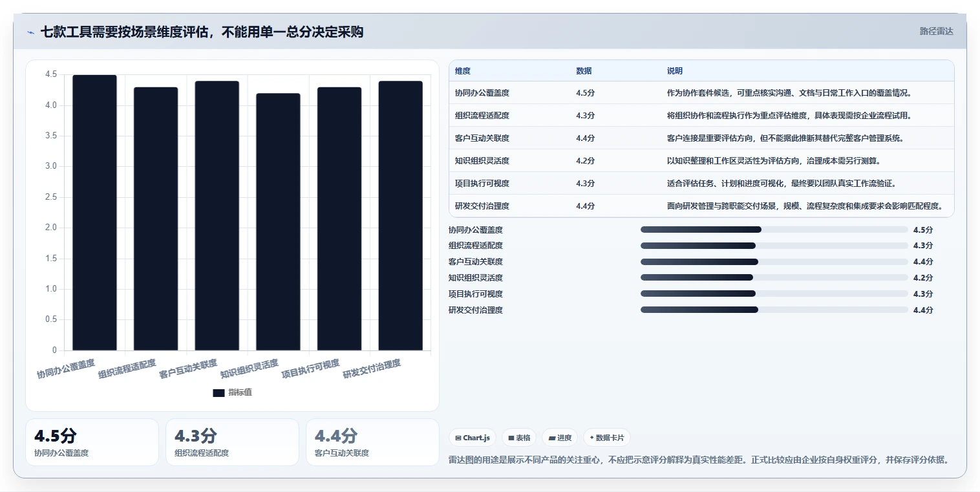
Task: Click description starting 将组织协作和流程执行
Action: [789, 116]
